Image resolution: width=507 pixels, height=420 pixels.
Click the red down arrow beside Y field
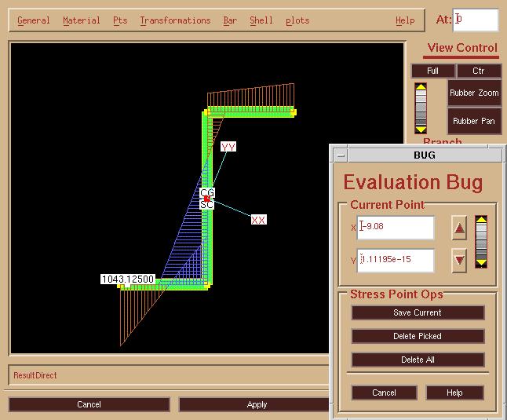(460, 261)
